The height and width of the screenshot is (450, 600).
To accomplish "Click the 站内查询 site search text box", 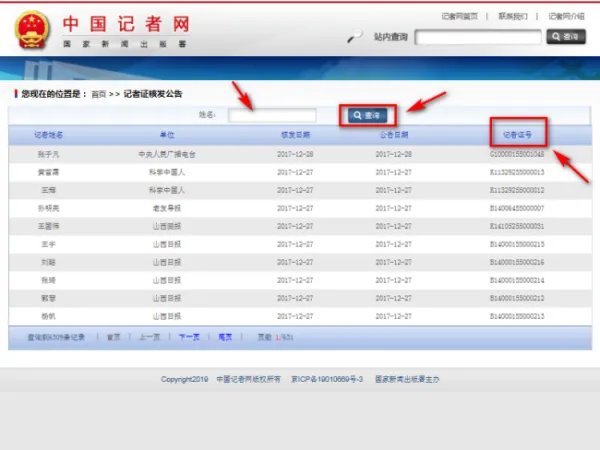I will (478, 37).
